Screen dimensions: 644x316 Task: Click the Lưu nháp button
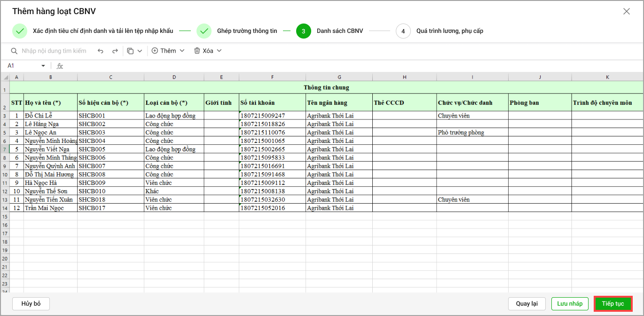click(569, 304)
